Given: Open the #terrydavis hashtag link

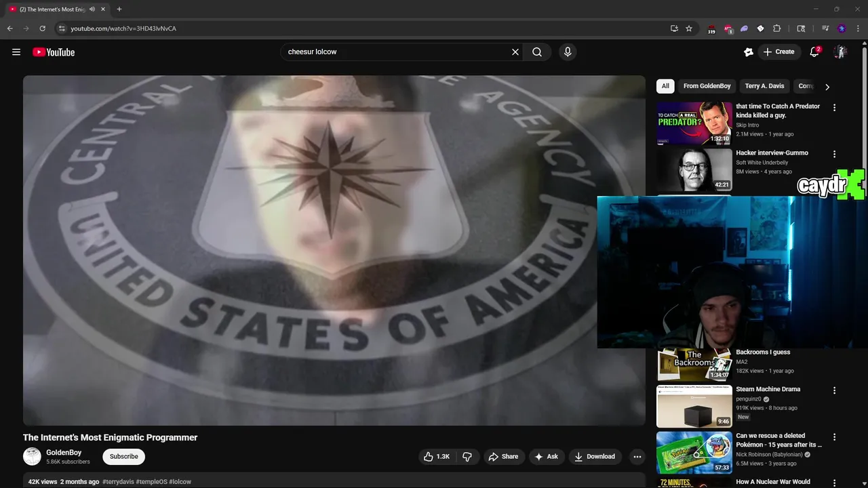Looking at the screenshot, I should pos(117,482).
